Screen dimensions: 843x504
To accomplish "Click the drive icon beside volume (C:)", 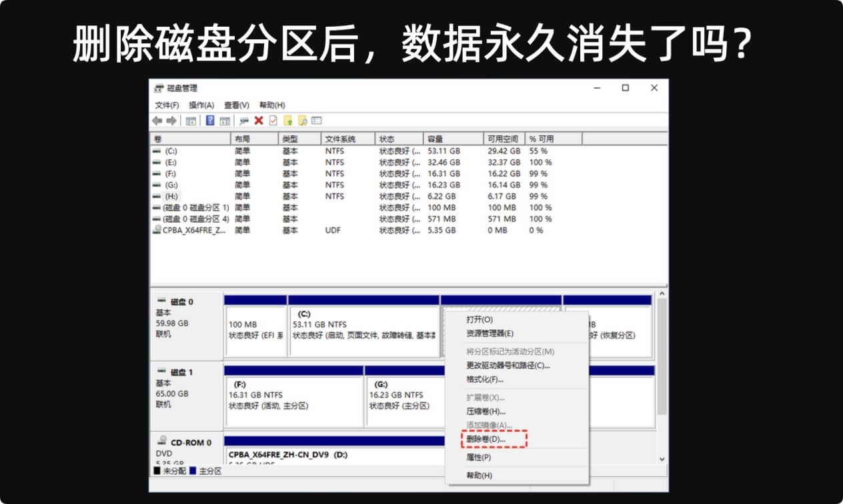I will pyautogui.click(x=157, y=151).
